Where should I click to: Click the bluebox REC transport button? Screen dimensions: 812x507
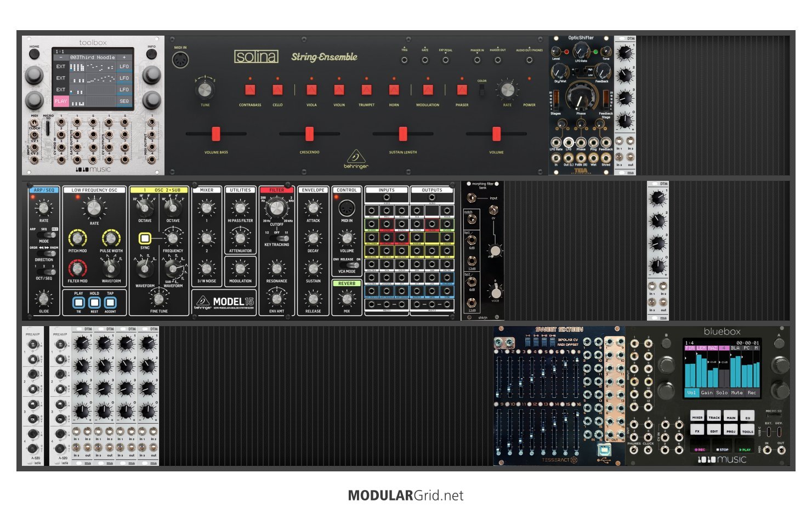point(700,446)
